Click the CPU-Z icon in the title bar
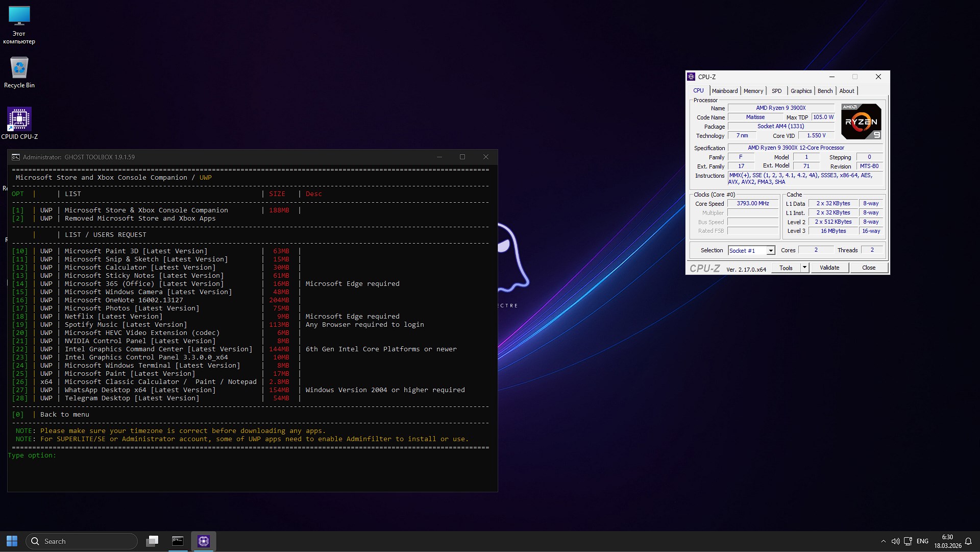The width and height of the screenshot is (980, 552). point(692,77)
